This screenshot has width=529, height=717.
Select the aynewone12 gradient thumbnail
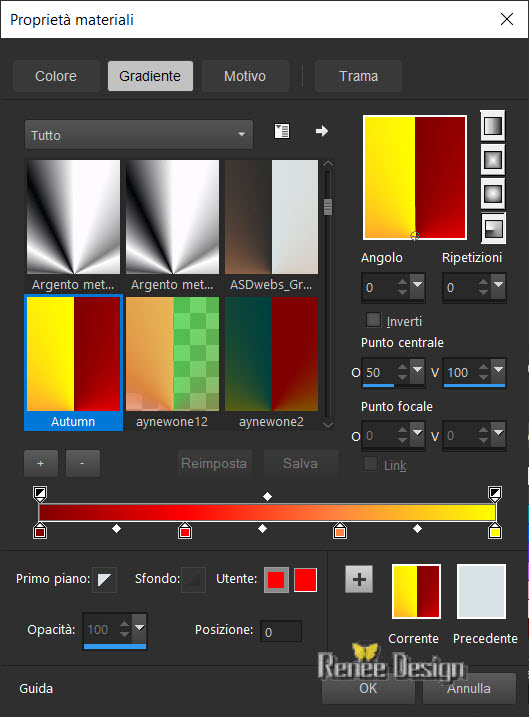click(x=172, y=363)
